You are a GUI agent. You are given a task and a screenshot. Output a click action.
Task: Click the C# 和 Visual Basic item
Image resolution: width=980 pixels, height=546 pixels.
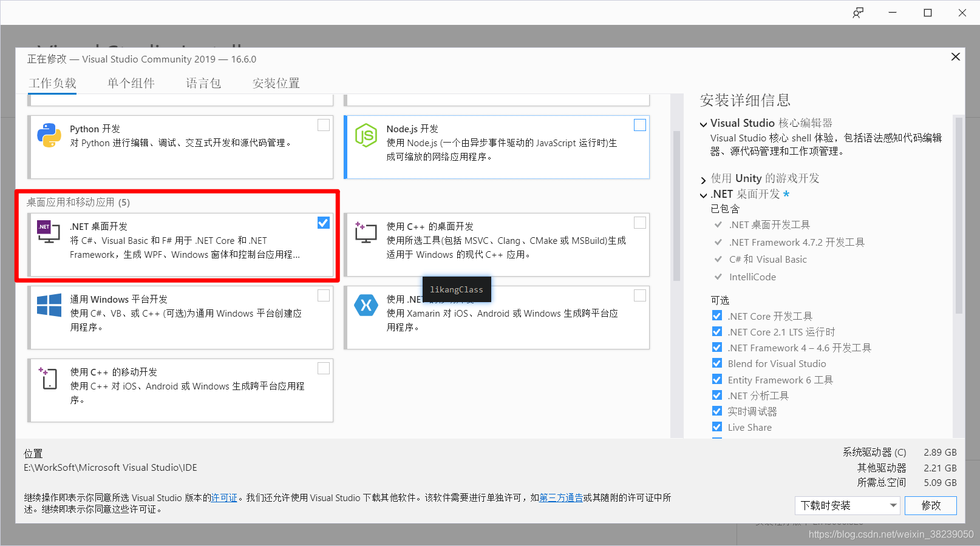coord(768,259)
